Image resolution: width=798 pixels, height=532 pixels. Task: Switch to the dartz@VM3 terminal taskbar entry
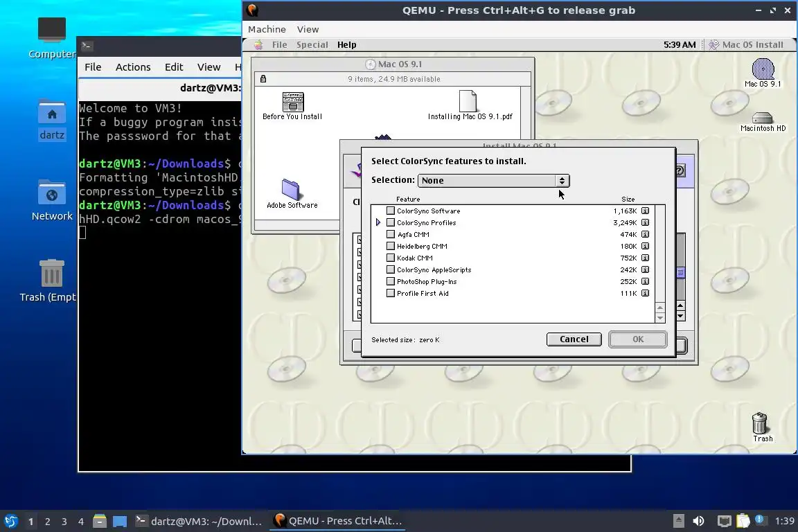pyautogui.click(x=199, y=521)
